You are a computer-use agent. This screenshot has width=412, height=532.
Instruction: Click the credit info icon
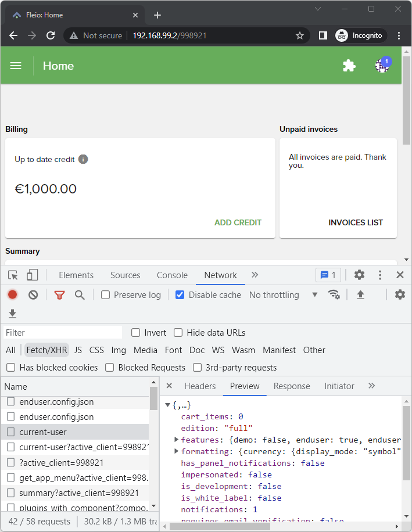[83, 159]
